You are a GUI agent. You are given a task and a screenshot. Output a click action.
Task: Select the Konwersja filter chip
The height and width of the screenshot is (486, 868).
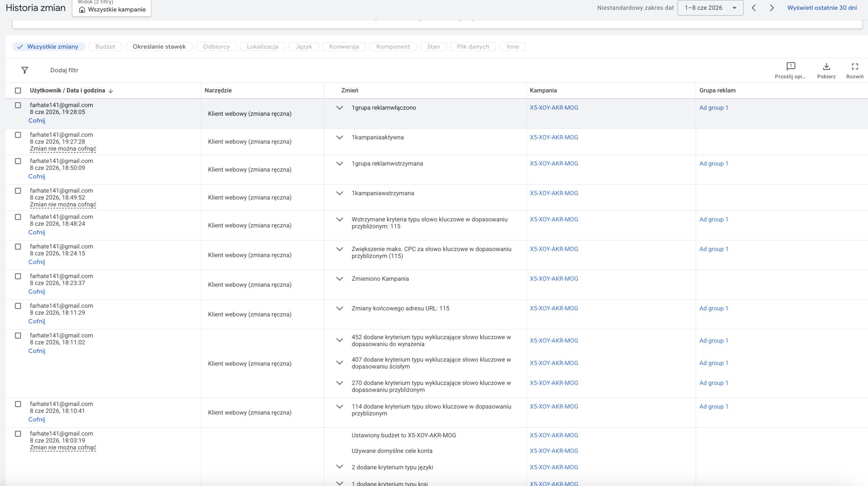click(344, 46)
